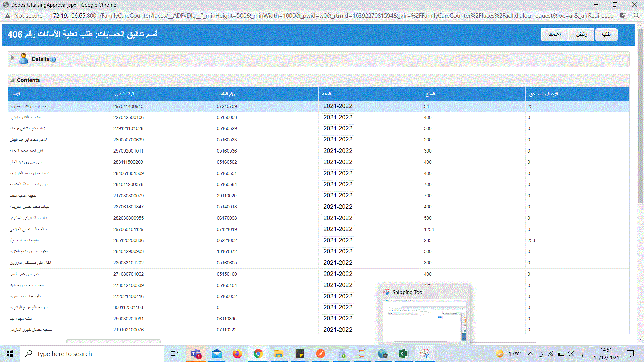Screen dimensions: 644x362
Task: Click the Not secure warning icon
Action: pos(7,16)
